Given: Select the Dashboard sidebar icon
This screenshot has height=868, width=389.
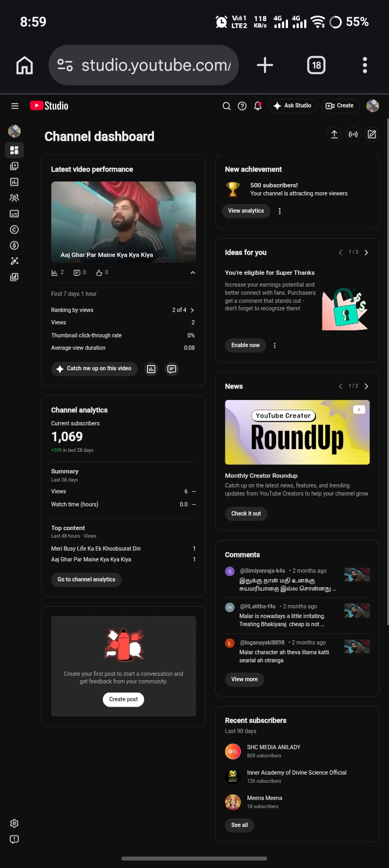Looking at the screenshot, I should [x=15, y=150].
